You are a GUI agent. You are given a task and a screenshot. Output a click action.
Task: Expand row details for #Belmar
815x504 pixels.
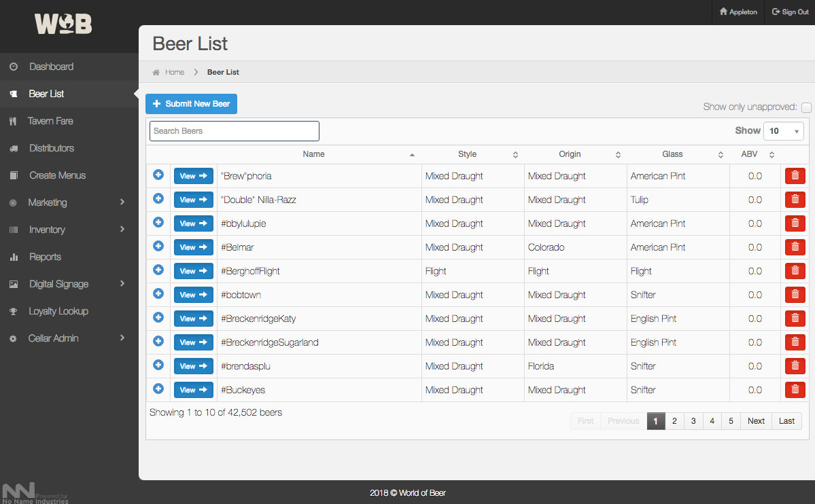click(158, 247)
